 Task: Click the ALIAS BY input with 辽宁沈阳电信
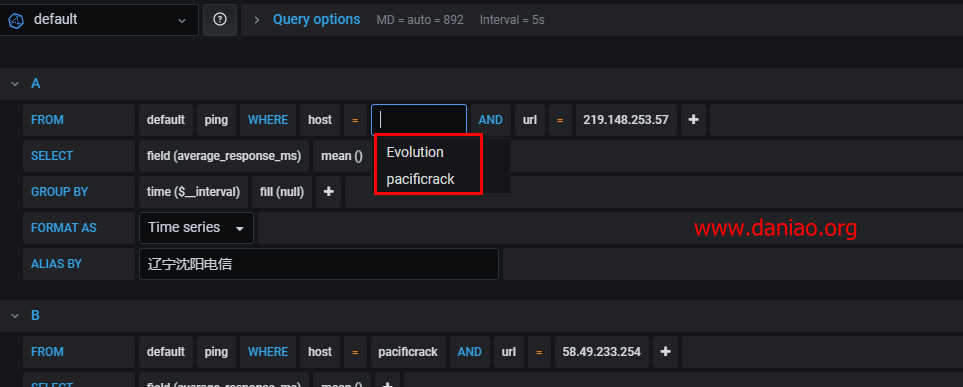(x=319, y=264)
